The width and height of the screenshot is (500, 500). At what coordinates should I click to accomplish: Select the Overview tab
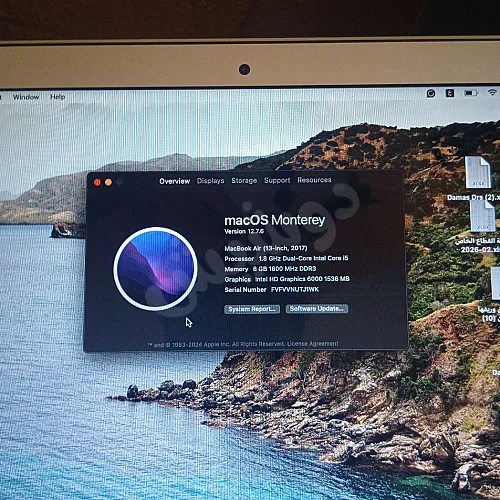174,181
